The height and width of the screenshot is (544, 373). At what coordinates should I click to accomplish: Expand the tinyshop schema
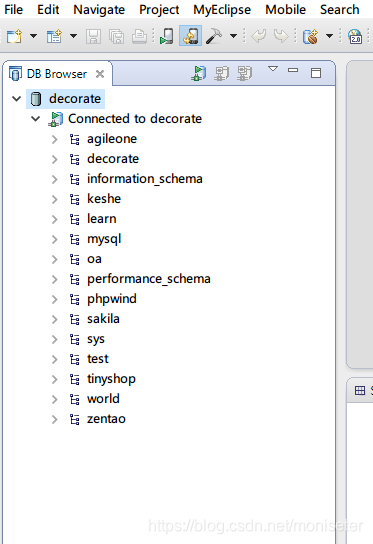pyautogui.click(x=54, y=380)
